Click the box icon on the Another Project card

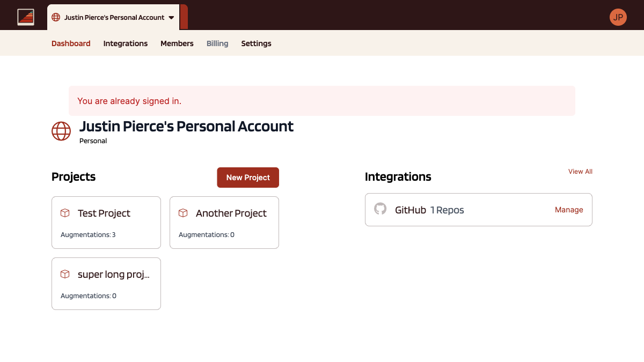coord(182,213)
